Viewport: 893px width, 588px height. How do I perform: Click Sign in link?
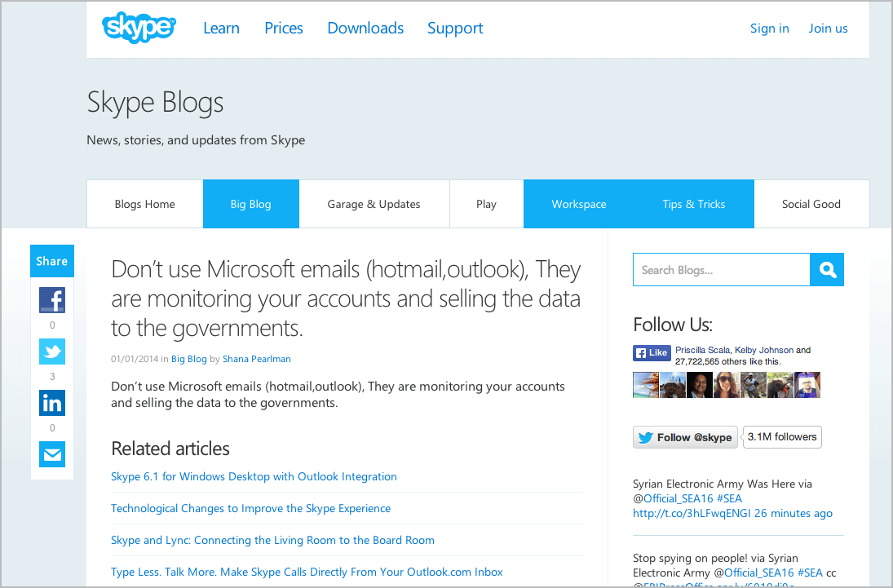point(769,28)
